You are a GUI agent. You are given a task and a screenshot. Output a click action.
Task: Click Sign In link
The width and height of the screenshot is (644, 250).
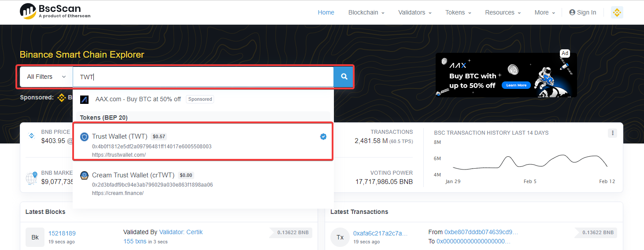[x=582, y=12]
